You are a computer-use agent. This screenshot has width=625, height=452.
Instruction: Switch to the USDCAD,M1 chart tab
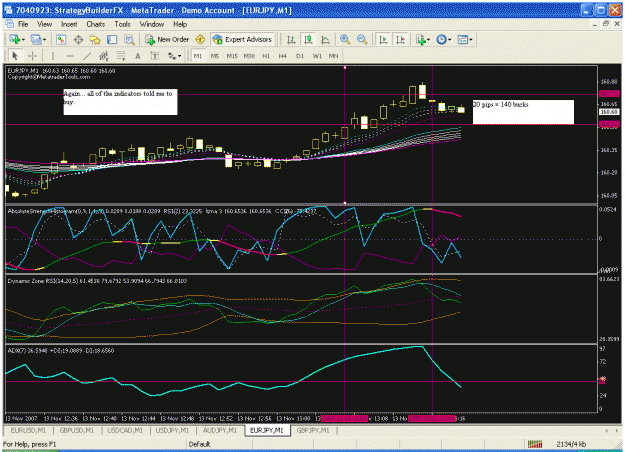pos(125,430)
